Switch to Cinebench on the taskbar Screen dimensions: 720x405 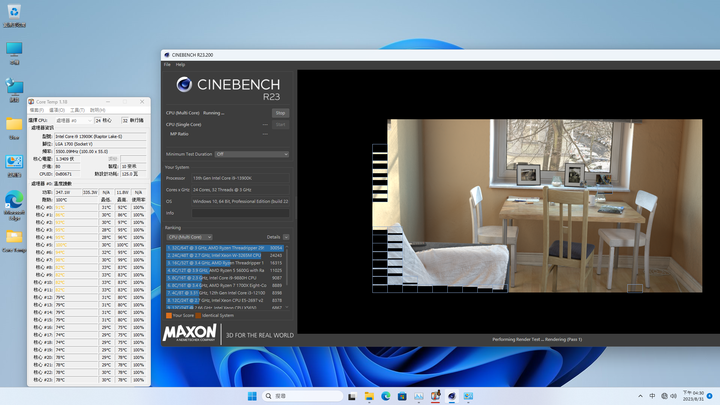point(452,396)
